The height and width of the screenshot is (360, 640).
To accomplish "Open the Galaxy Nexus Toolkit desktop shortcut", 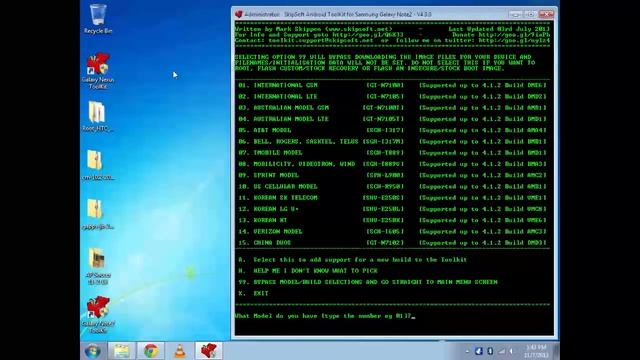I will (x=98, y=71).
